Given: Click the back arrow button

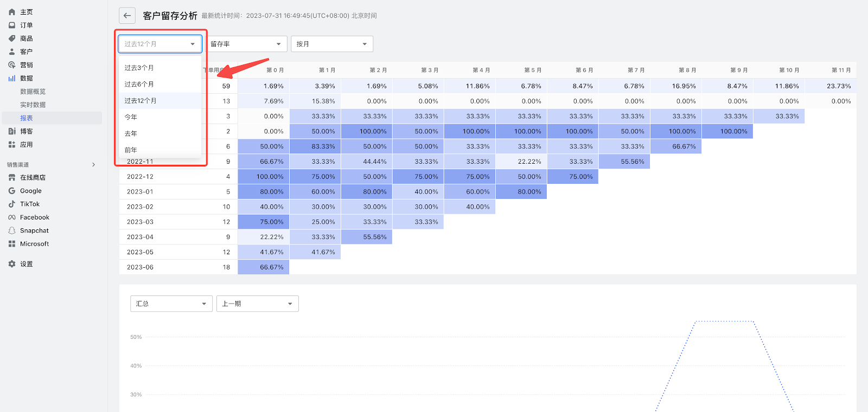Looking at the screenshot, I should [127, 16].
